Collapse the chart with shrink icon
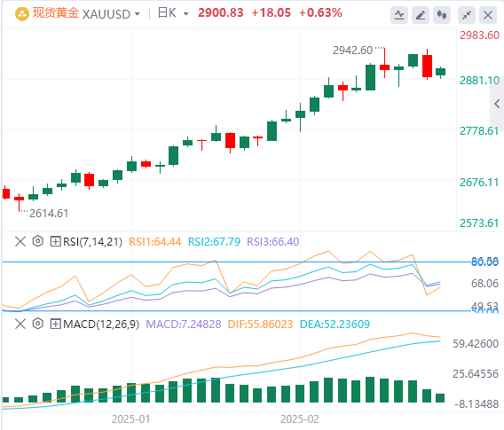The height and width of the screenshot is (430, 504). (467, 15)
